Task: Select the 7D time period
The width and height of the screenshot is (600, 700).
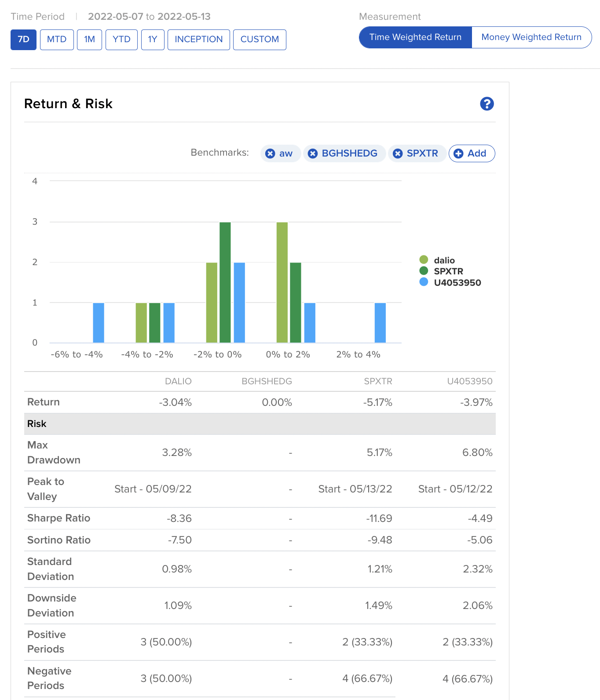Action: [23, 40]
